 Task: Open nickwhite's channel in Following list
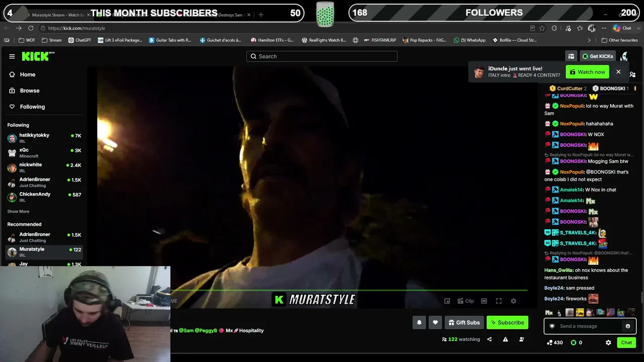(44, 167)
